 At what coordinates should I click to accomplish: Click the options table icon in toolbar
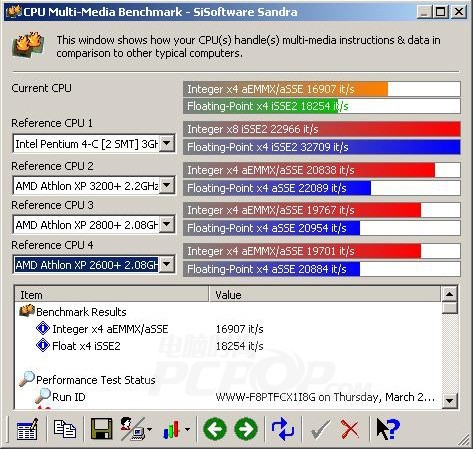pyautogui.click(x=27, y=429)
